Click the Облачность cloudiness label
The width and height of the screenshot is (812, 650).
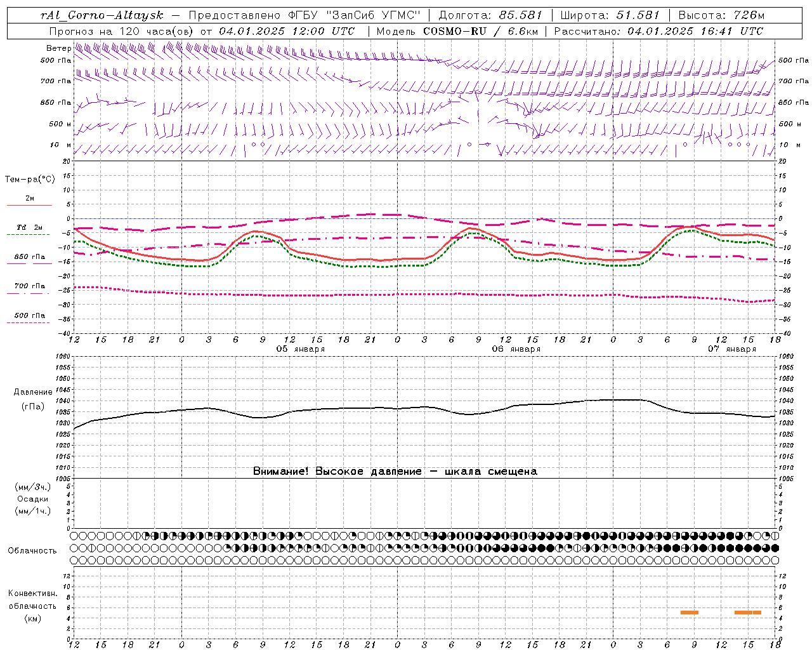tap(32, 550)
